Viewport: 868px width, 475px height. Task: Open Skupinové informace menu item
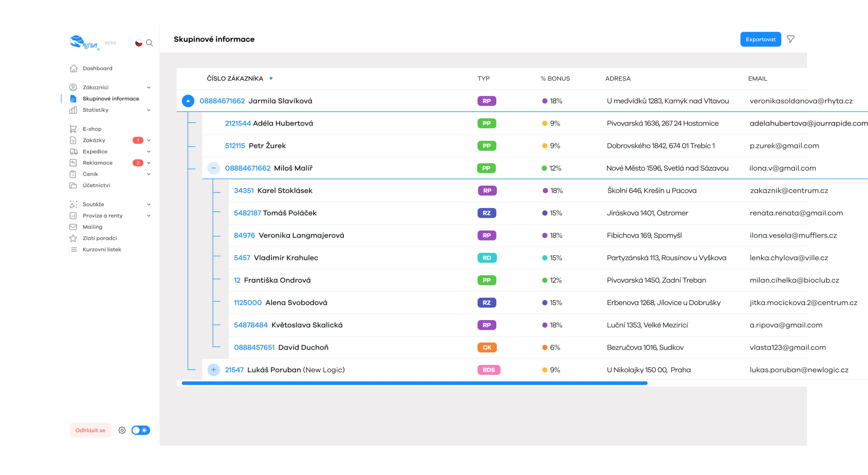(111, 99)
